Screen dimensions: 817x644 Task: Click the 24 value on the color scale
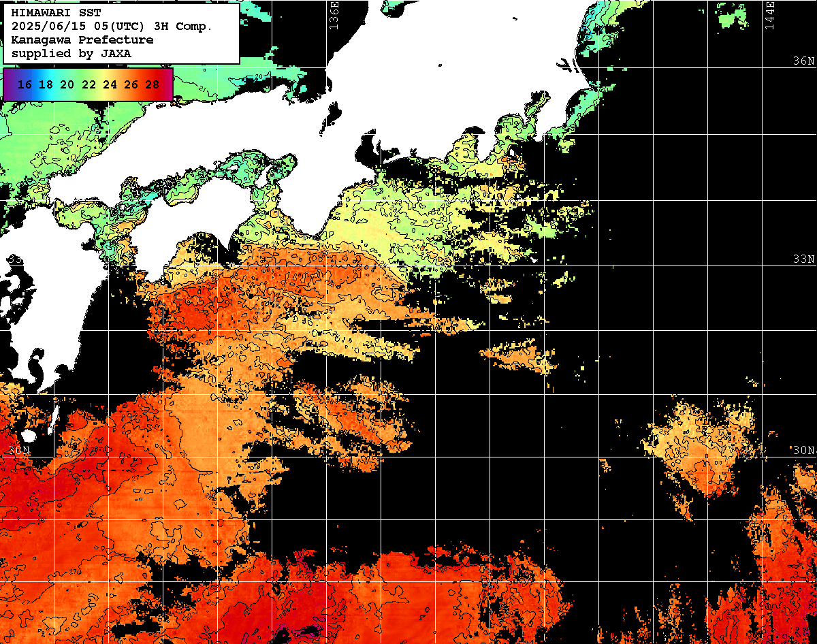click(x=110, y=84)
